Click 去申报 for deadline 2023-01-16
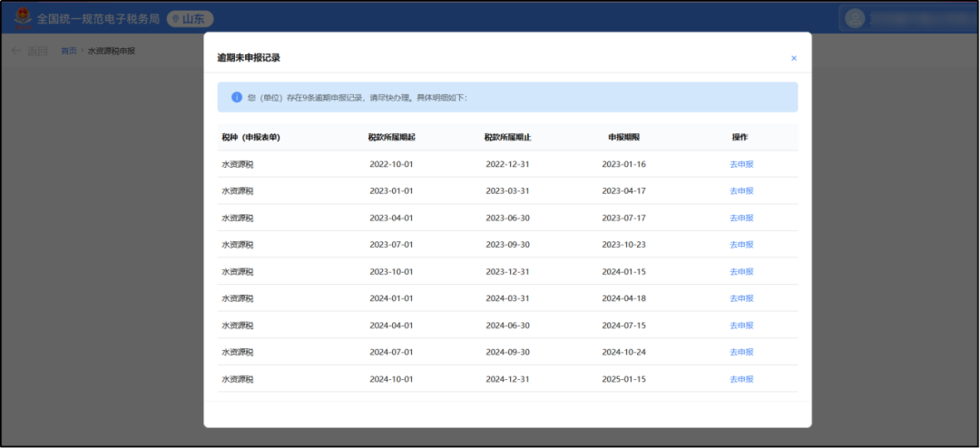 (x=741, y=164)
